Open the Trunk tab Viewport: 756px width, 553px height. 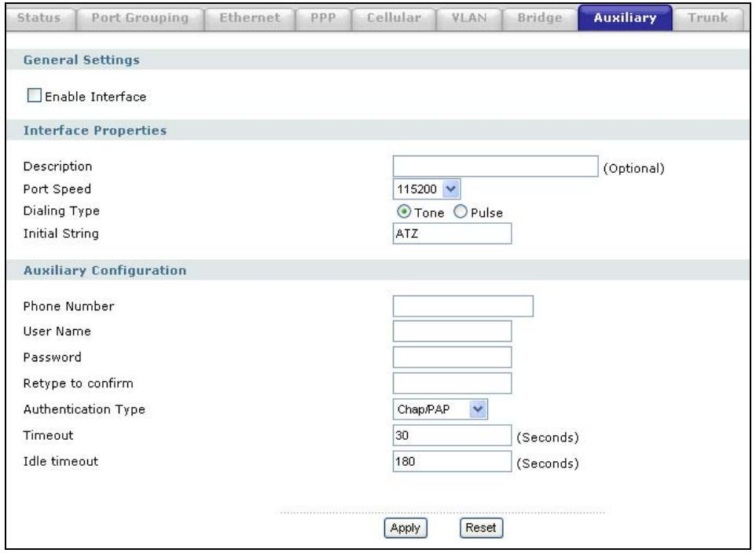[x=707, y=18]
